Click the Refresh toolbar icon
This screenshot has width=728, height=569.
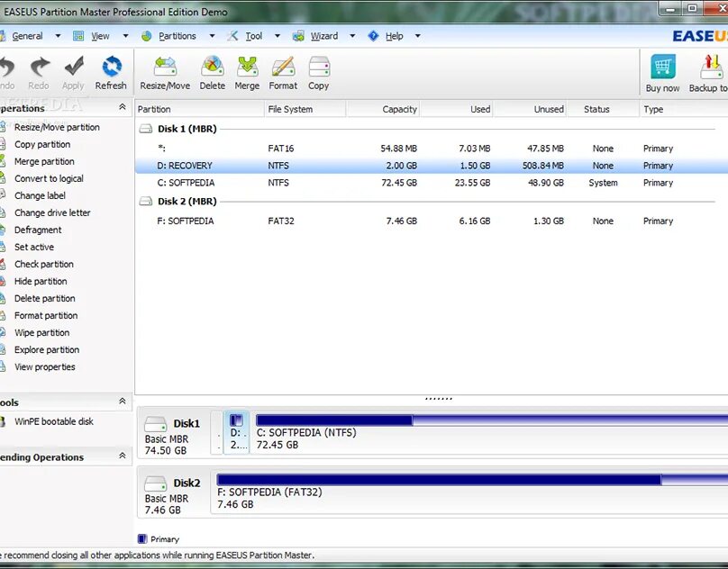pos(112,67)
